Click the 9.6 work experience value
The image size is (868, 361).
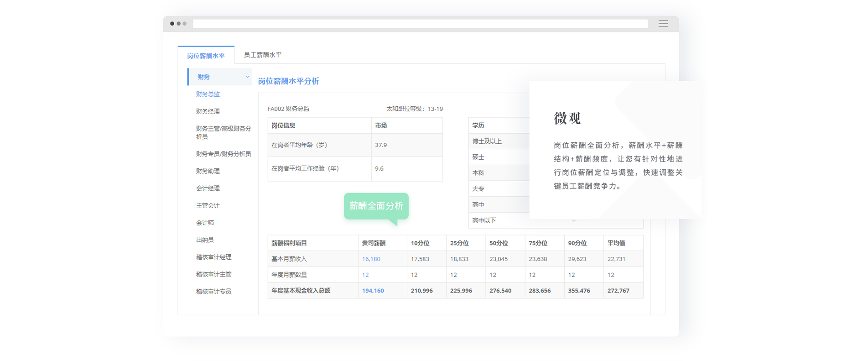pyautogui.click(x=379, y=168)
